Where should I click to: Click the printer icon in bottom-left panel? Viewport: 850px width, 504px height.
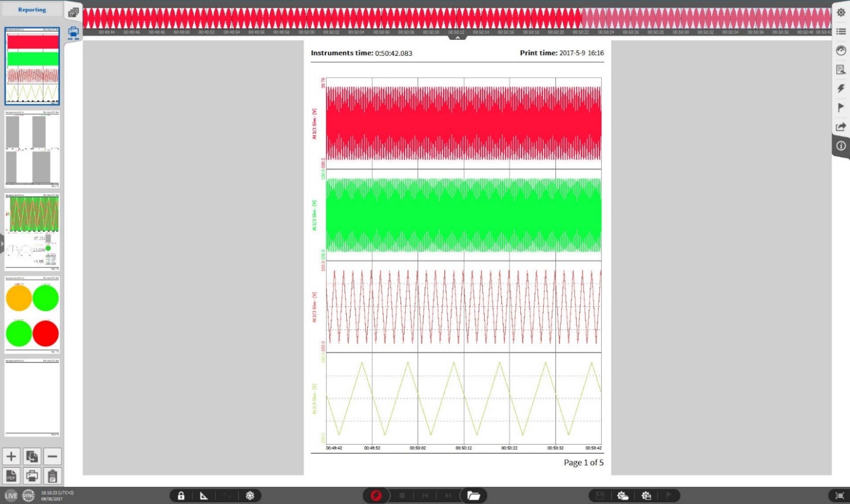[x=32, y=476]
